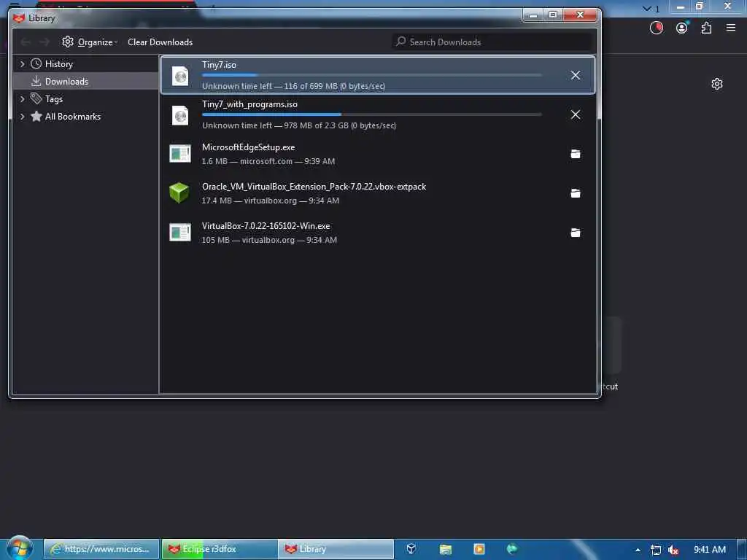Click the Organize gear icon
747x560 pixels.
pyautogui.click(x=68, y=42)
